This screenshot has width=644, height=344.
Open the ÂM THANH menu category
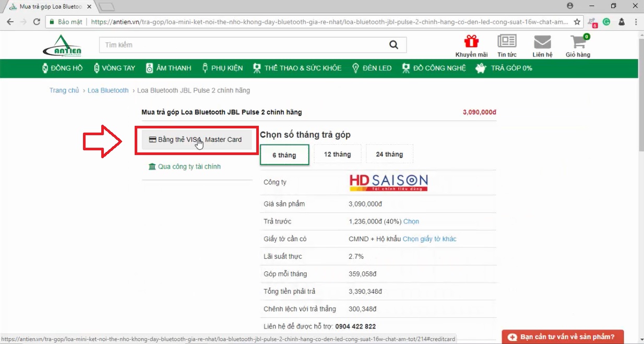pos(169,68)
